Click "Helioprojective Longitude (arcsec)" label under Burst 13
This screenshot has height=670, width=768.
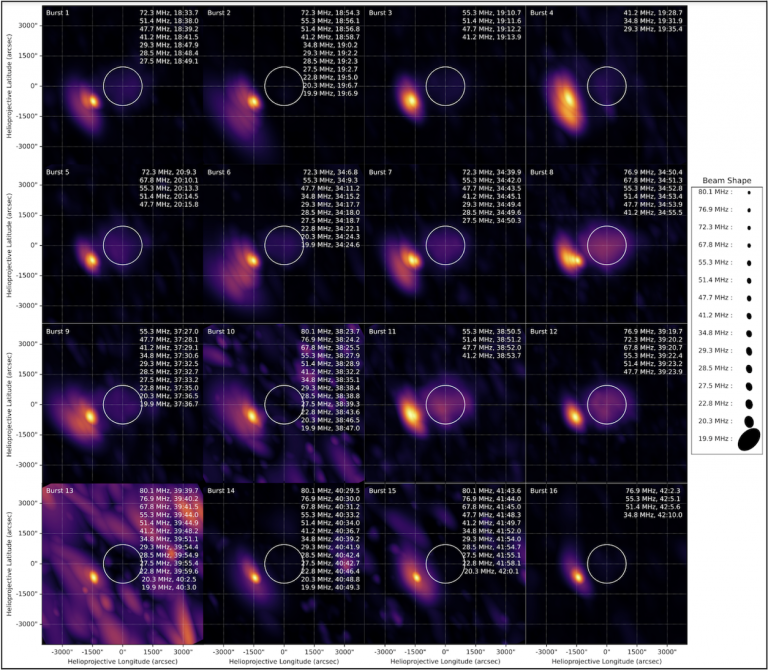coord(122,662)
